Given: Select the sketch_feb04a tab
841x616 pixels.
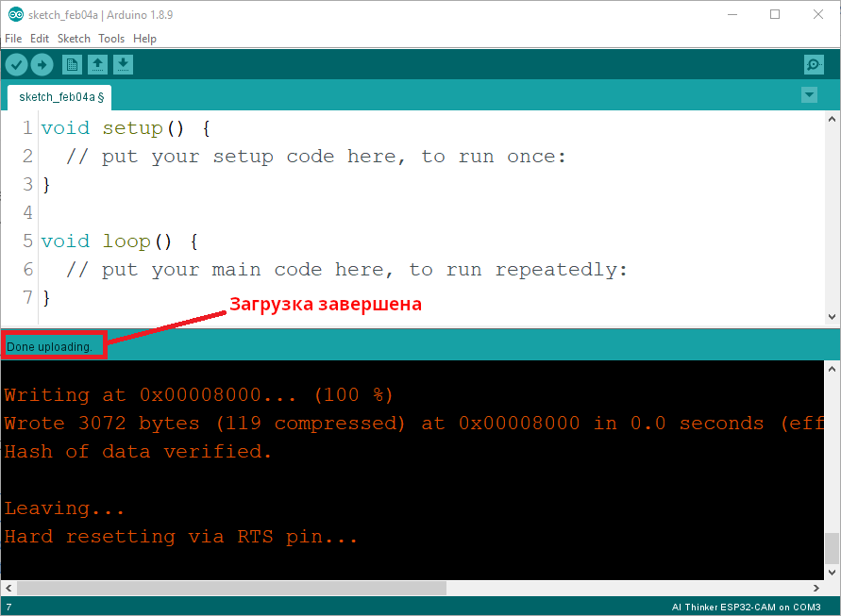Looking at the screenshot, I should (x=59, y=96).
